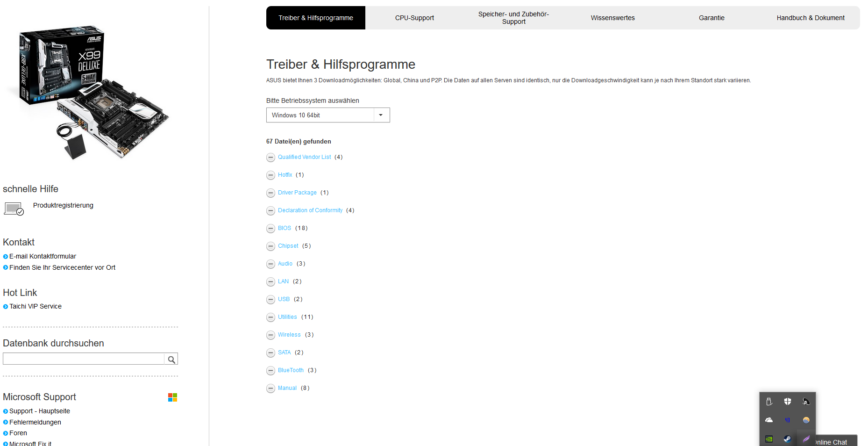Open the Hotfix link
Image resolution: width=868 pixels, height=446 pixels.
285,175
